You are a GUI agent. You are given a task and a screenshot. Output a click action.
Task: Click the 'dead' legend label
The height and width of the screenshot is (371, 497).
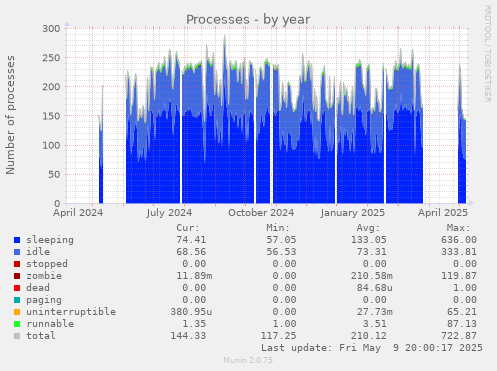click(x=38, y=288)
